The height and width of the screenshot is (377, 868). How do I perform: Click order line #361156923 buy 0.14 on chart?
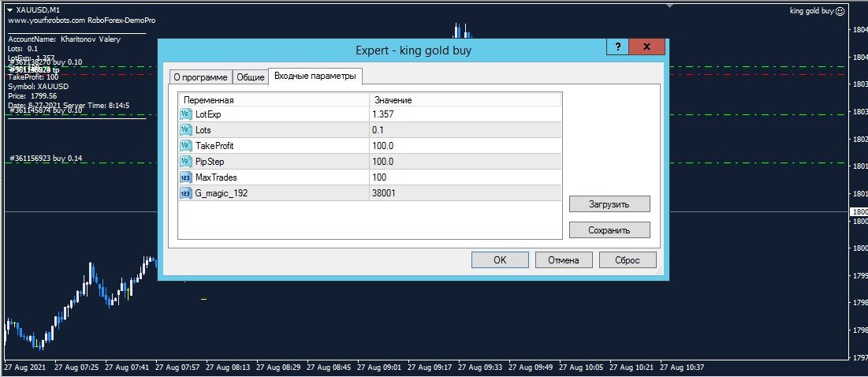pyautogui.click(x=46, y=159)
